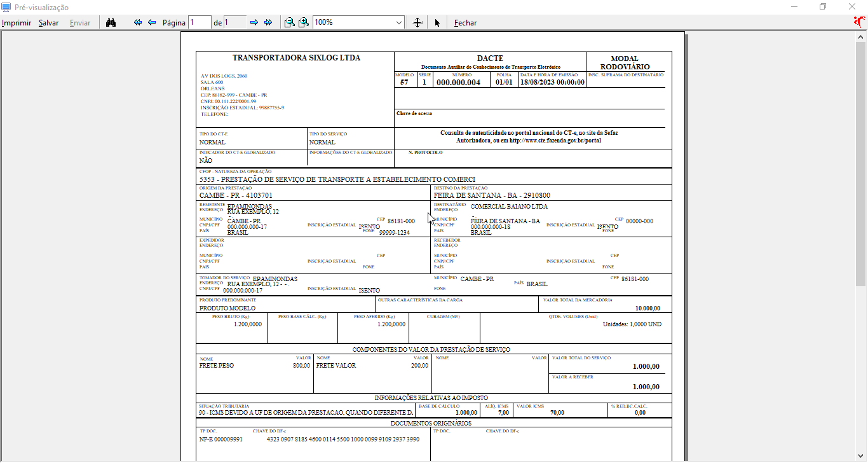
Task: Click Fechar to close preview
Action: click(465, 23)
